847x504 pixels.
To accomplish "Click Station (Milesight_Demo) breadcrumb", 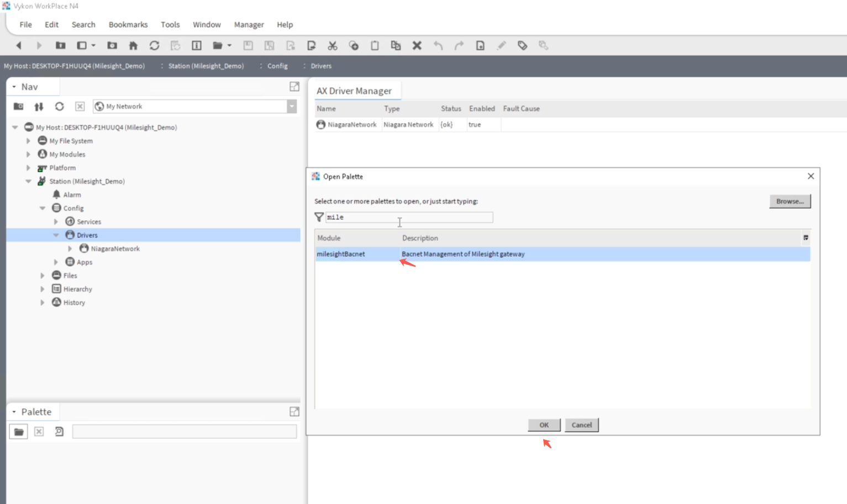I will point(206,66).
